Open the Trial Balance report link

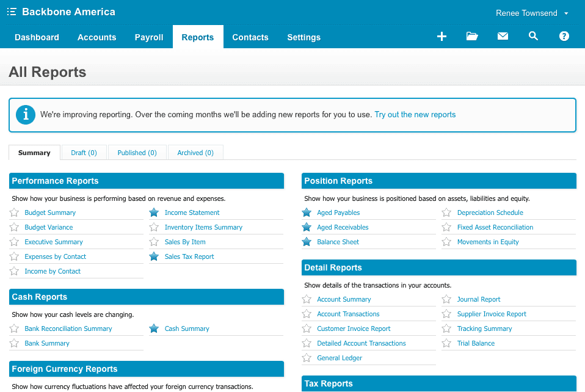point(476,343)
